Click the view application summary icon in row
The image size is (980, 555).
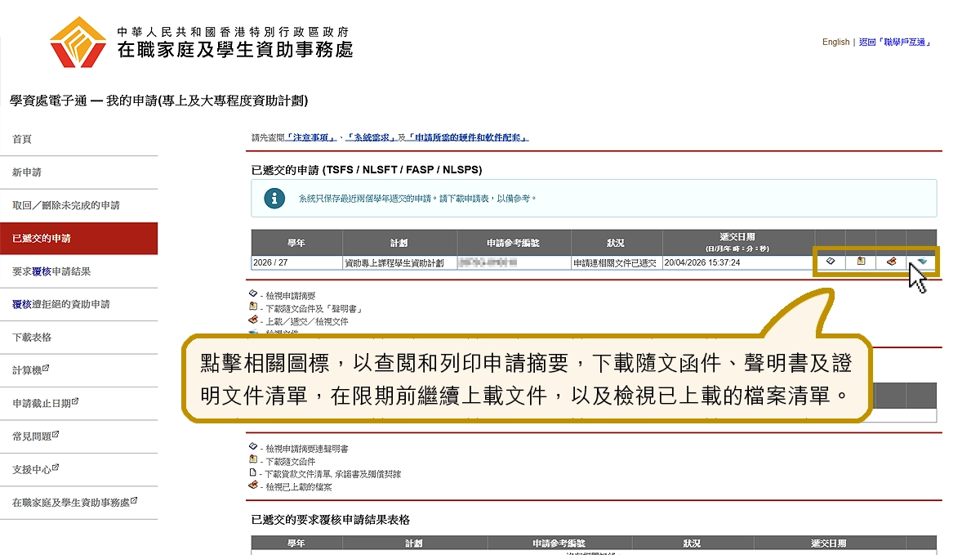(x=830, y=262)
